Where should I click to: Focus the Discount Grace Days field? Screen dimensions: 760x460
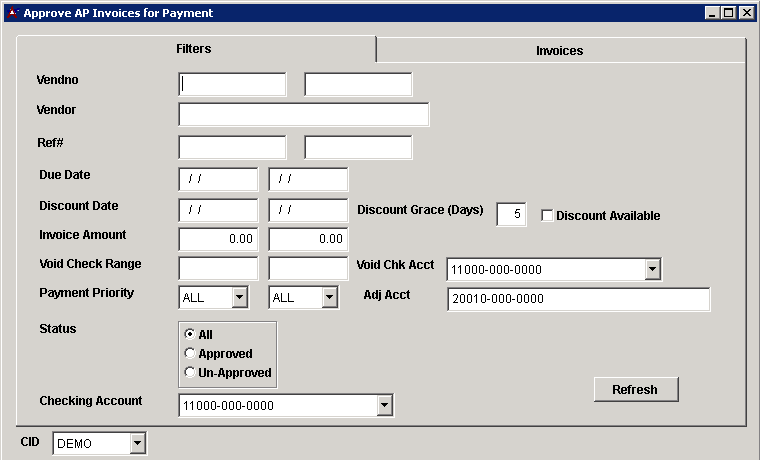point(511,214)
